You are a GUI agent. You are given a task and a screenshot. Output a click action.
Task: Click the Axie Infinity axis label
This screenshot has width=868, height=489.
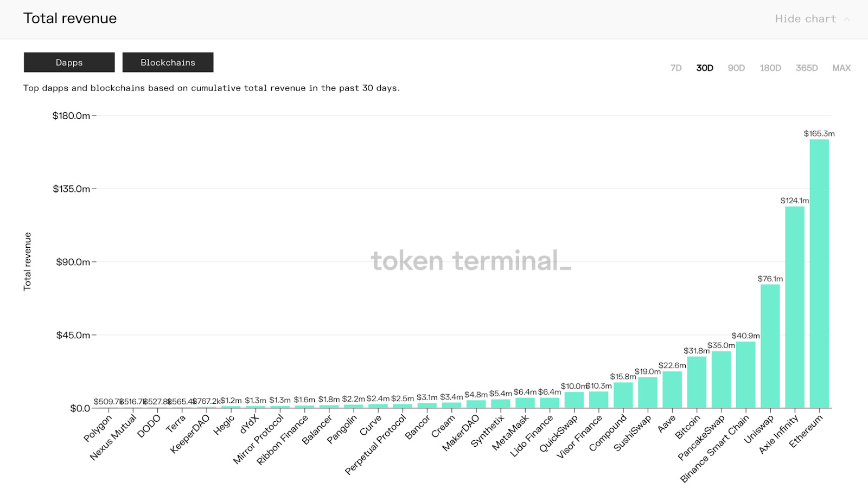tap(779, 434)
